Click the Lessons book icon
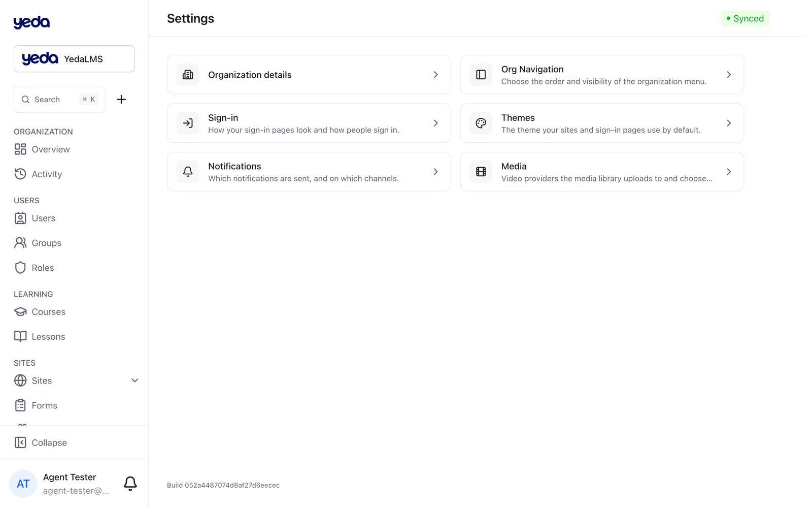Screen dimensions: 812x508 20,336
